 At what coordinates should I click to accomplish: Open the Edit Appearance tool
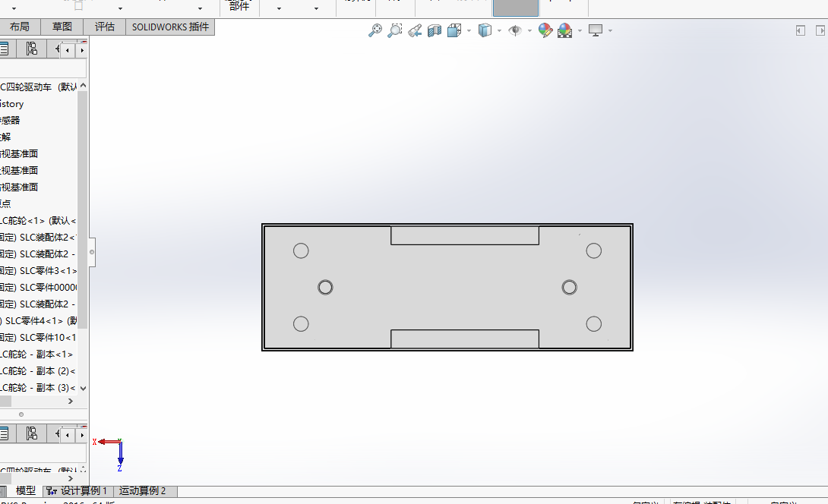tap(545, 30)
